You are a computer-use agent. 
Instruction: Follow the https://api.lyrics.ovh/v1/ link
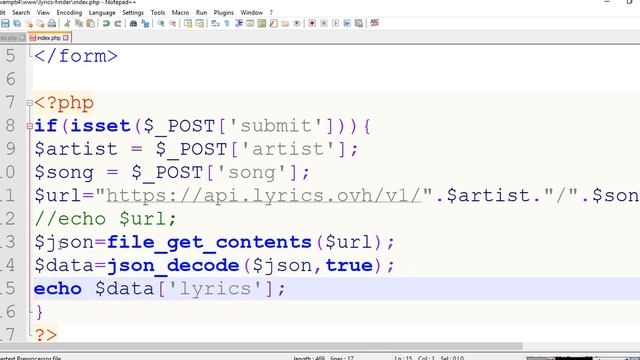(x=264, y=196)
